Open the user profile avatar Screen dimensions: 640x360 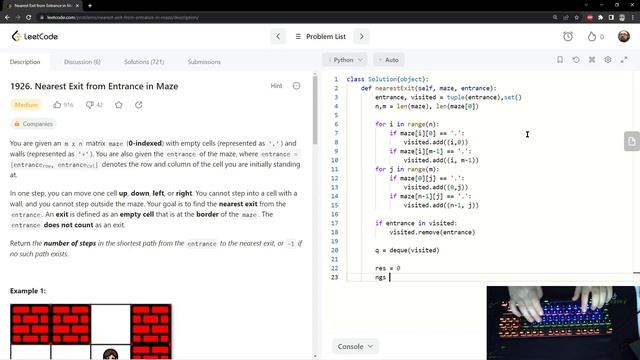coord(624,36)
